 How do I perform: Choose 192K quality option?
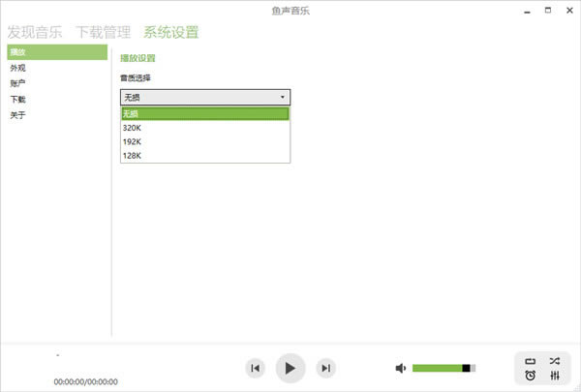click(205, 142)
